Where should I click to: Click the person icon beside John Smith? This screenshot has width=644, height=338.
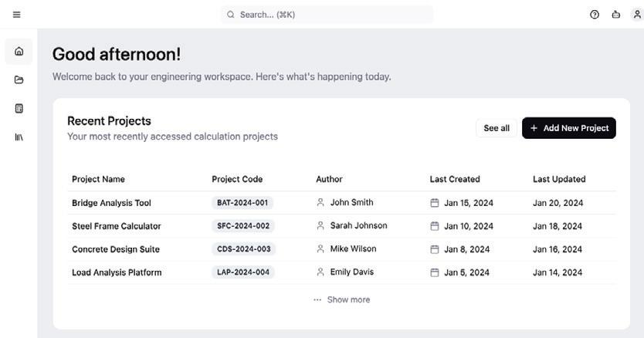(x=320, y=203)
